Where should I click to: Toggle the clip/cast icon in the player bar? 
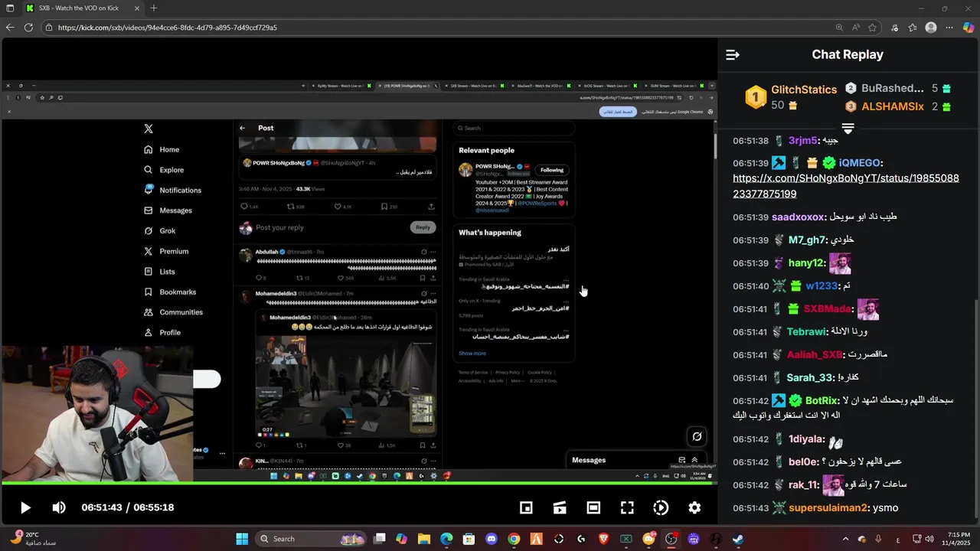tap(560, 507)
